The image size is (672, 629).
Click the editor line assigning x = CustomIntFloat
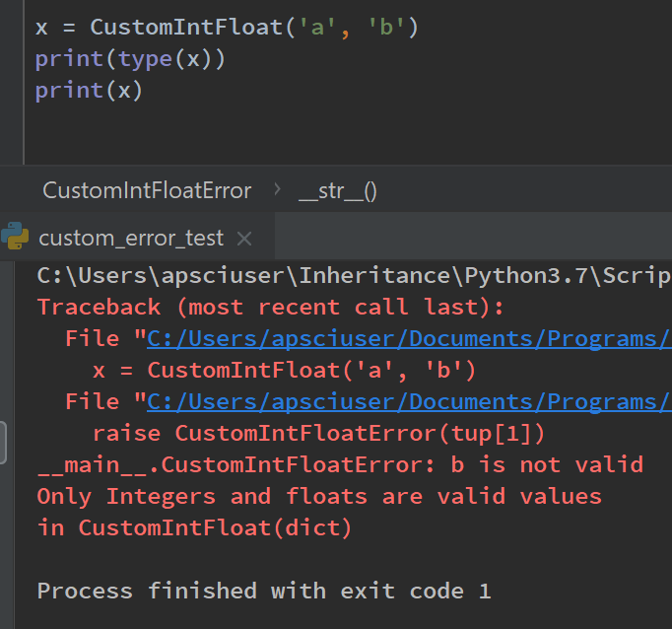pos(227,28)
